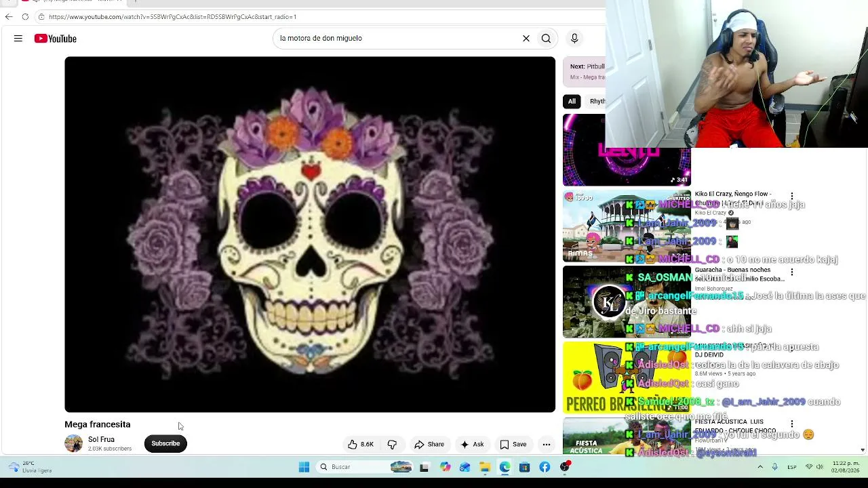The width and height of the screenshot is (868, 488).
Task: Open more actions (three dots) below video
Action: 547,445
